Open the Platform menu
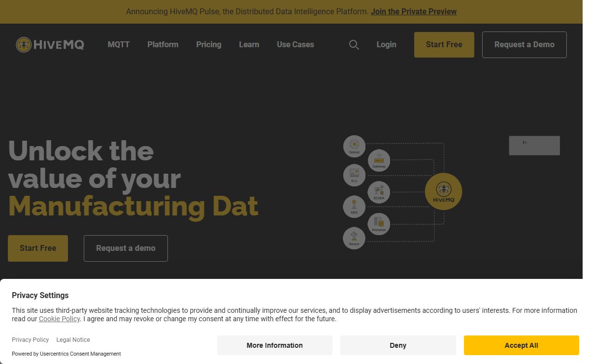Image resolution: width=591 pixels, height=364 pixels. [163, 44]
